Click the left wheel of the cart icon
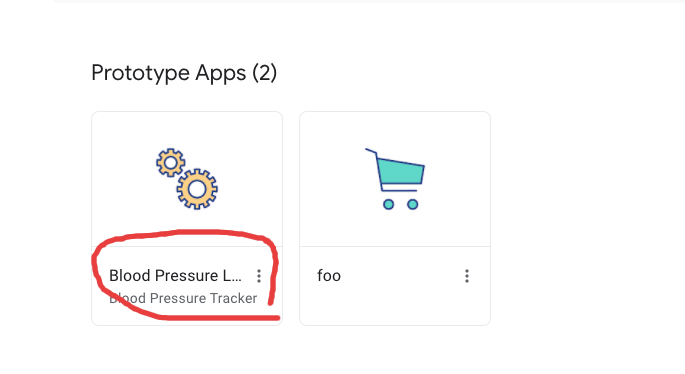Viewport: 685px width, 374px height. tap(388, 204)
